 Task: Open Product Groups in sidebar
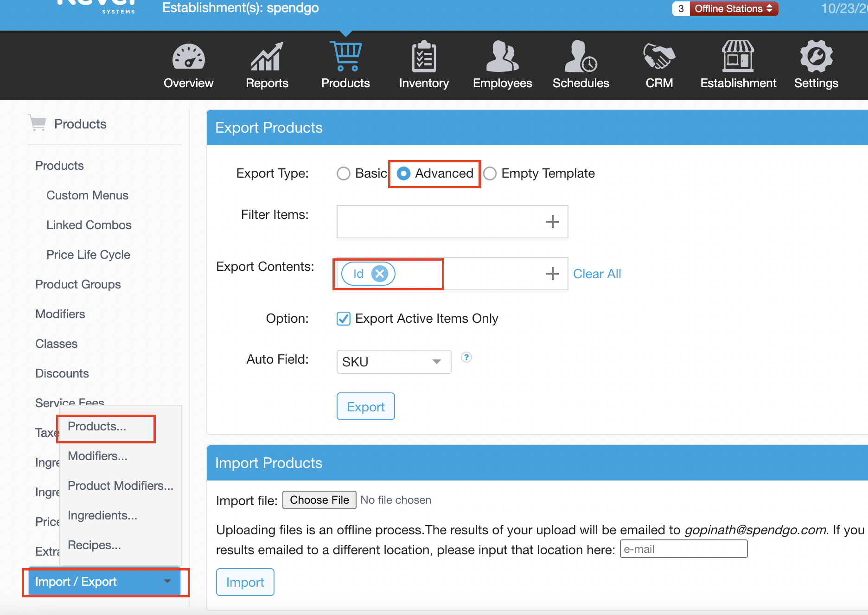(78, 284)
